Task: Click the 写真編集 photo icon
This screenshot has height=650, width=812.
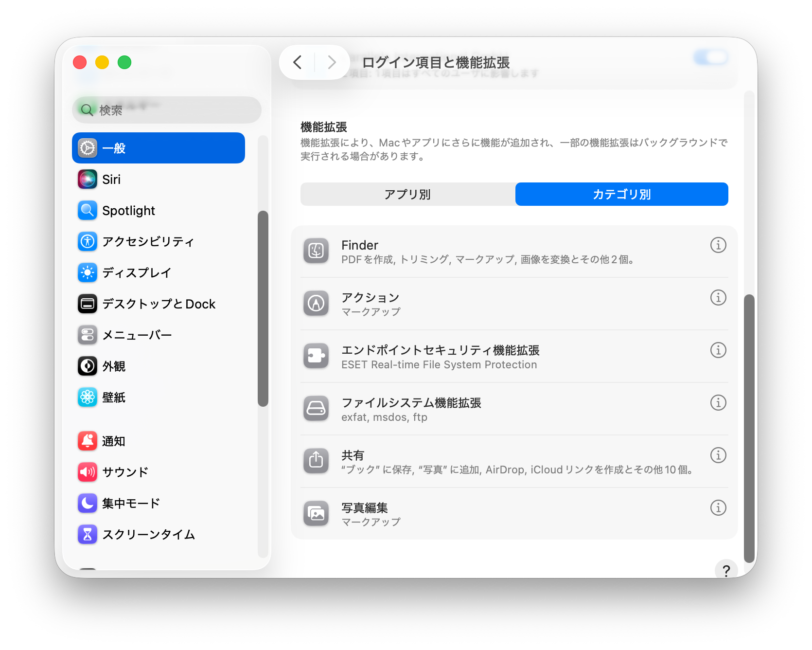Action: pyautogui.click(x=316, y=514)
